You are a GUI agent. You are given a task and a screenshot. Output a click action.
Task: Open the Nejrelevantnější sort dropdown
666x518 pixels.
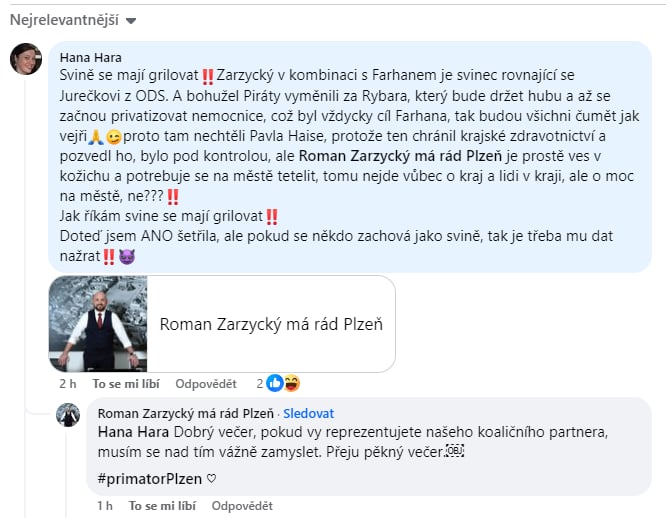click(x=73, y=20)
